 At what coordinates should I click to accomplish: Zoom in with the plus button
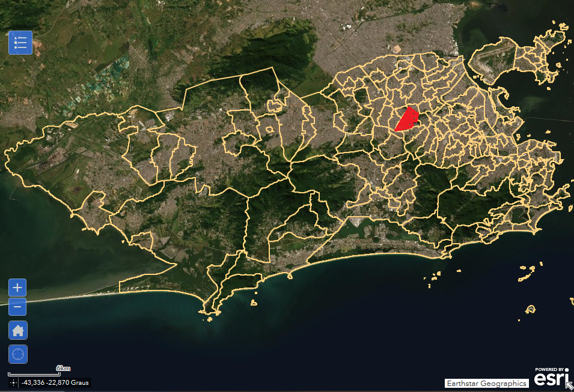pos(18,288)
